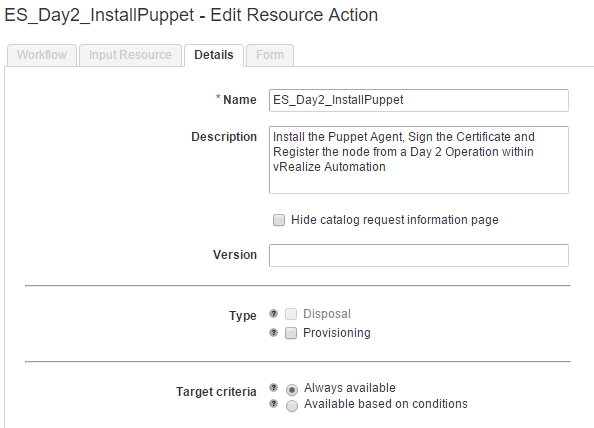Click the help icon beside Disposal
This screenshot has height=428, width=594.
(273, 314)
